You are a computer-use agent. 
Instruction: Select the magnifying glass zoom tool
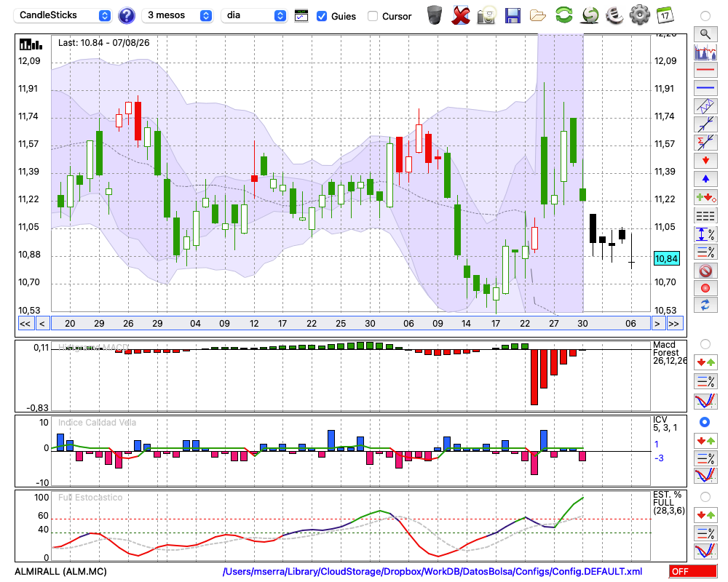point(705,34)
